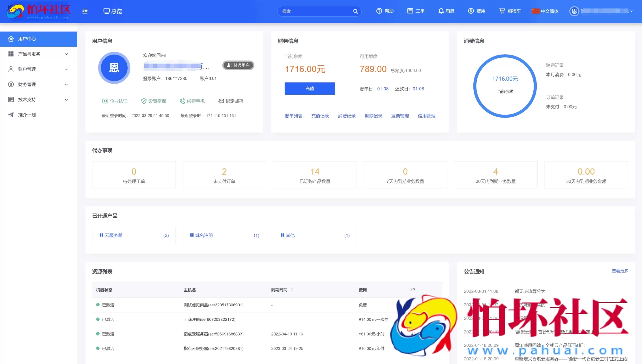Open the 消息 notification bell icon
Image resolution: width=642 pixels, height=364 pixels.
click(441, 11)
